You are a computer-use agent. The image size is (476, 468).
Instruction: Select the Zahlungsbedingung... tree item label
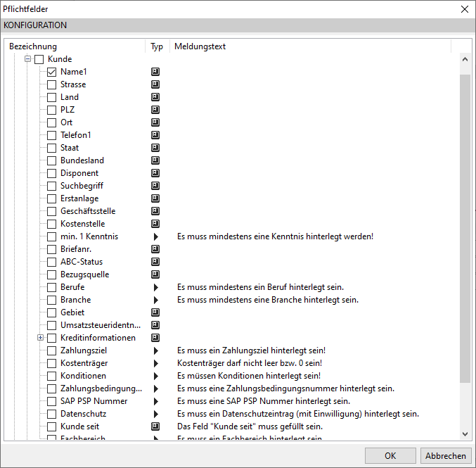(101, 388)
